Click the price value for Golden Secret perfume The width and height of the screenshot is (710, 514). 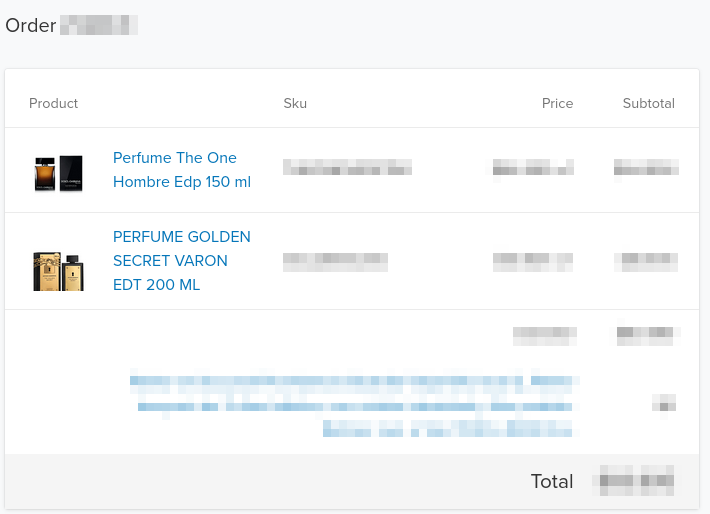point(533,262)
